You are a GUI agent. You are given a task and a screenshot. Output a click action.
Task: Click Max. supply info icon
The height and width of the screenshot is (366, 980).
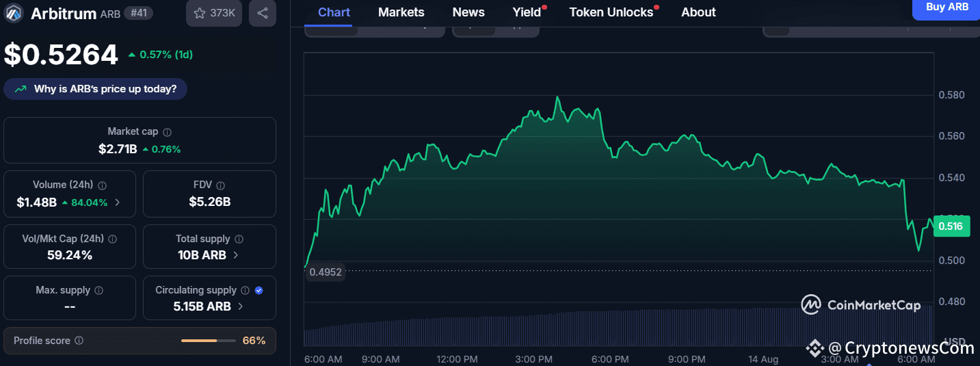pyautogui.click(x=99, y=291)
